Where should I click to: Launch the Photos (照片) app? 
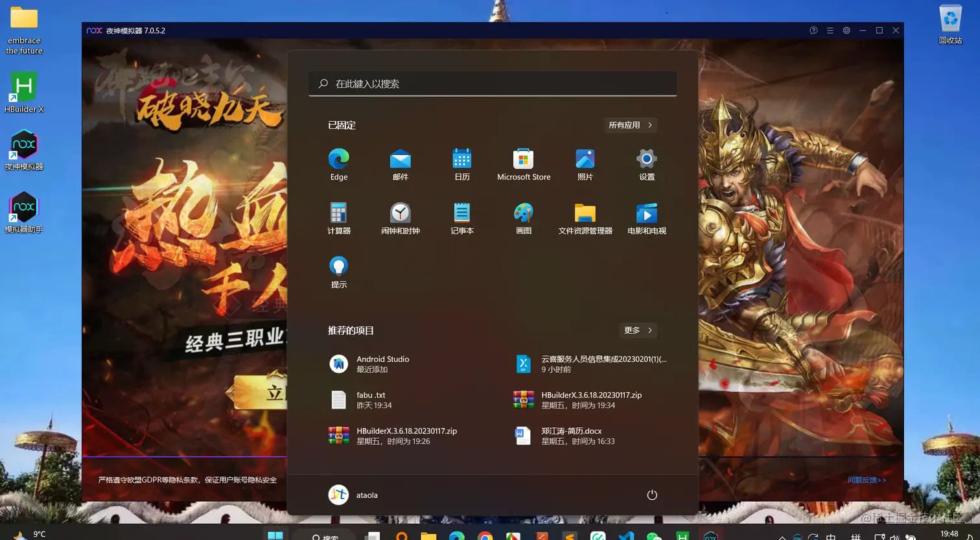(585, 164)
